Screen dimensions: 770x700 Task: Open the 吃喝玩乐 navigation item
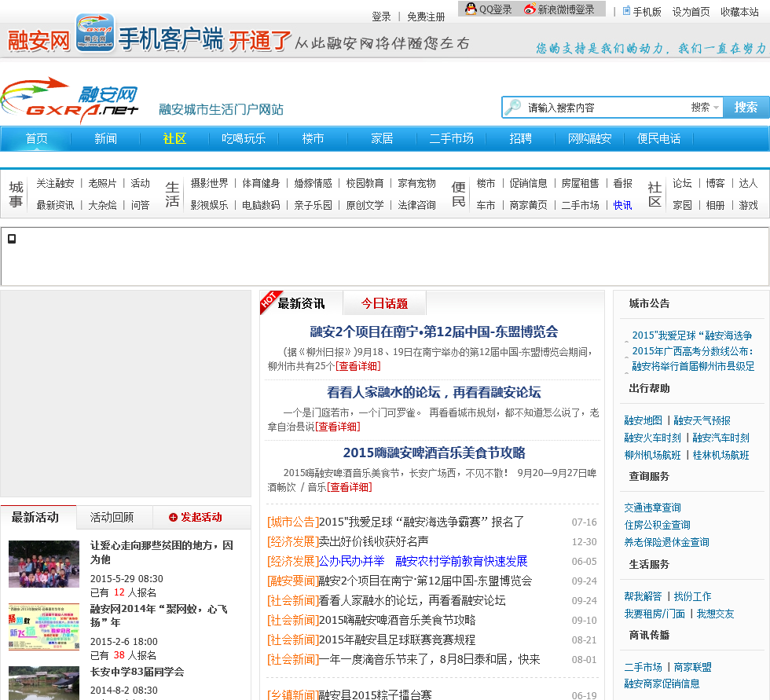[244, 139]
